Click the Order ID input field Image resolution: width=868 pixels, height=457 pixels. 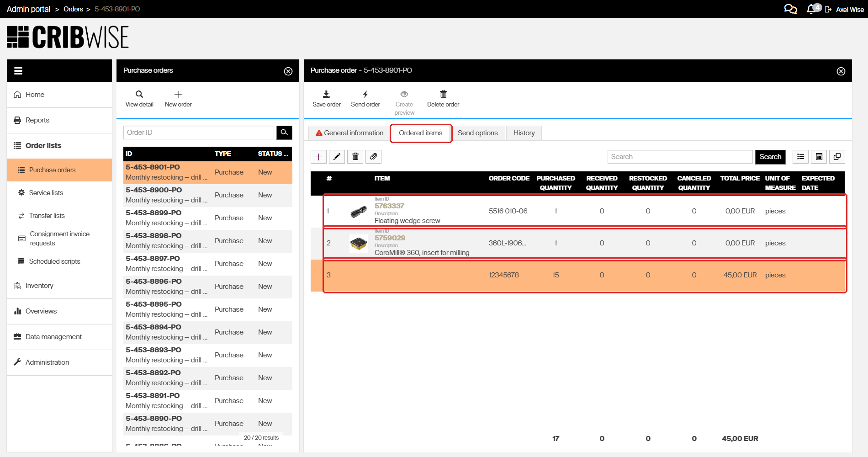tap(198, 133)
